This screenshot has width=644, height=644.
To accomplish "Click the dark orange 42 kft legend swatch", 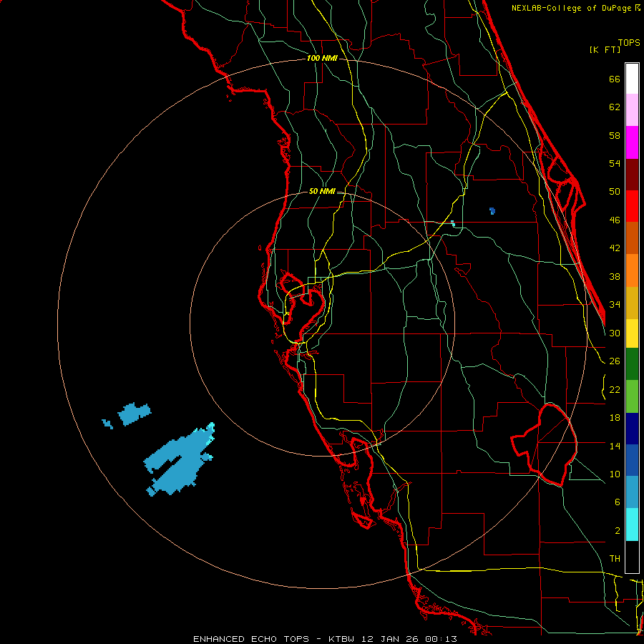I will coord(632,238).
